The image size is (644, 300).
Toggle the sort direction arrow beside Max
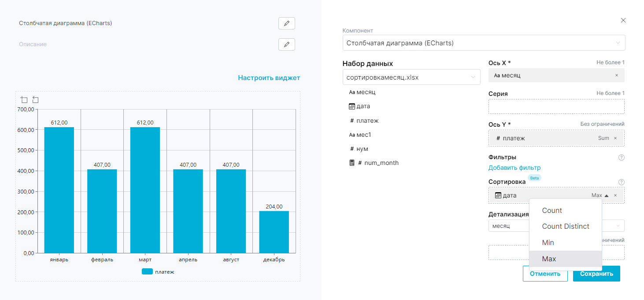[607, 195]
